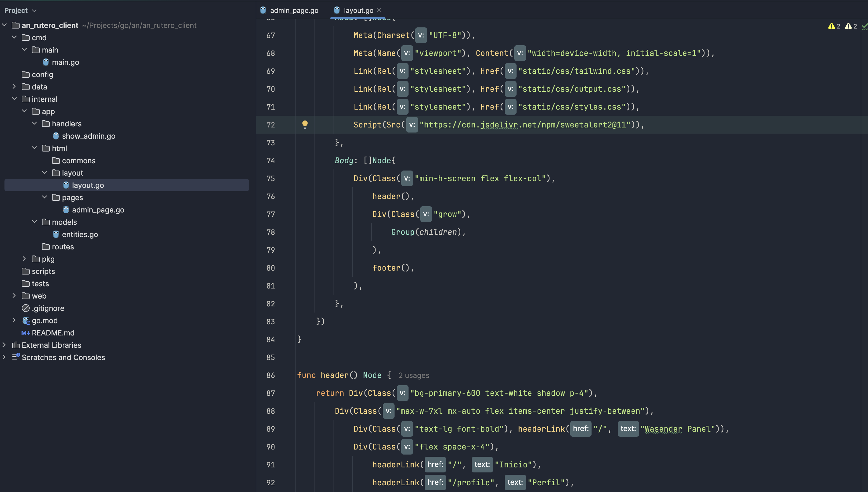The image size is (868, 492).
Task: Collapse the internal folder
Action: [14, 99]
